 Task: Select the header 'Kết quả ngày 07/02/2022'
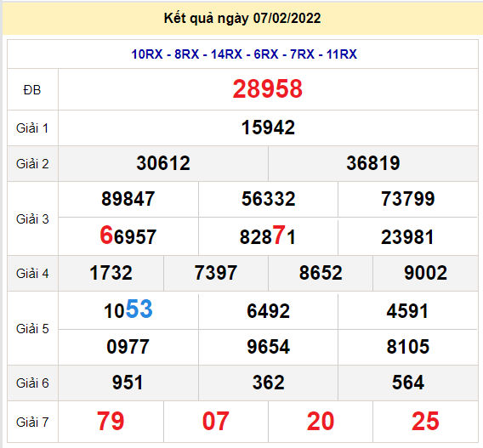(x=242, y=19)
